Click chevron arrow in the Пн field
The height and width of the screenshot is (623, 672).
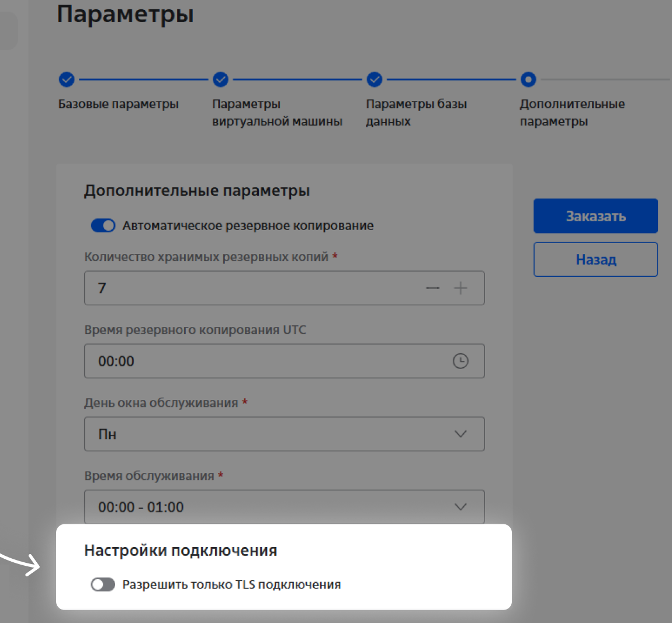[x=460, y=434]
